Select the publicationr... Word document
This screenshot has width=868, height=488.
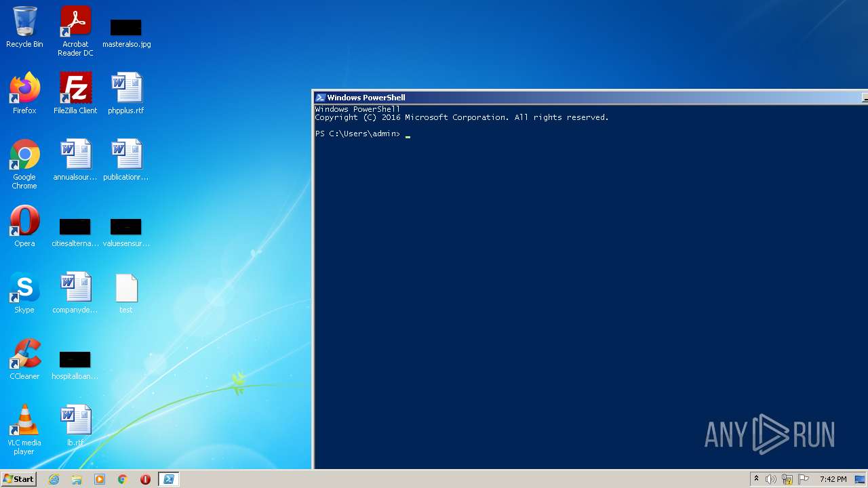[x=126, y=160]
